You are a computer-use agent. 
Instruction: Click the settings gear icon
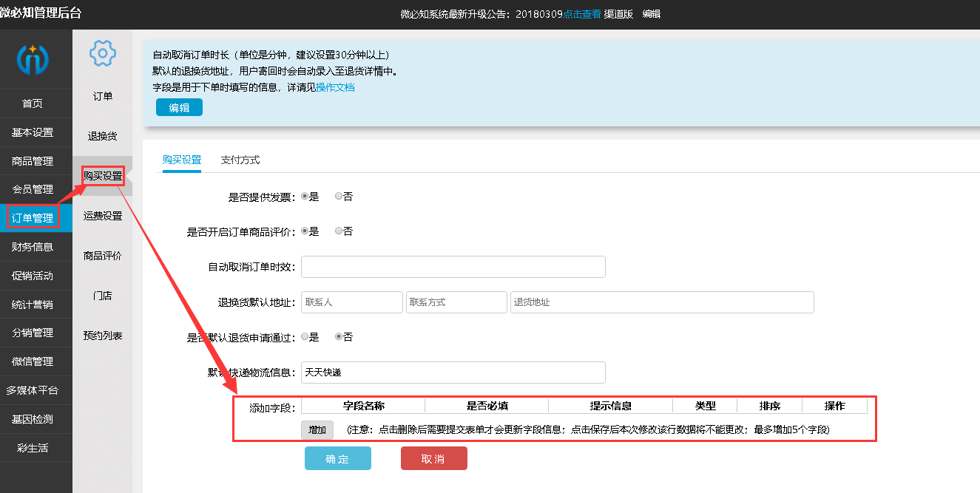point(102,53)
